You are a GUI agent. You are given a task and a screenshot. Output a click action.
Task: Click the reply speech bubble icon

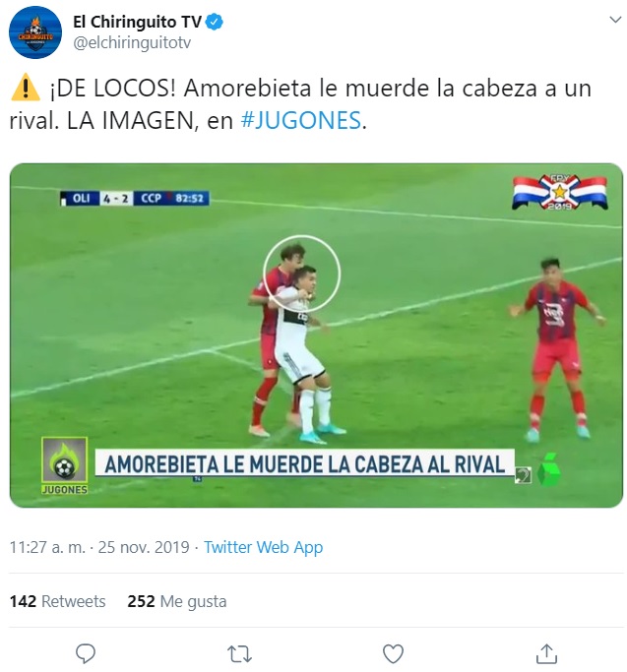click(86, 653)
